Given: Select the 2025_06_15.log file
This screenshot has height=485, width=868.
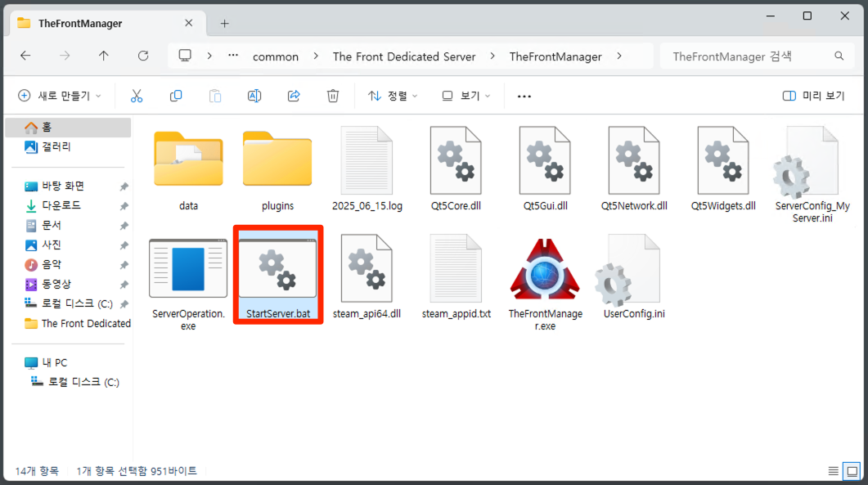Looking at the screenshot, I should (x=367, y=168).
